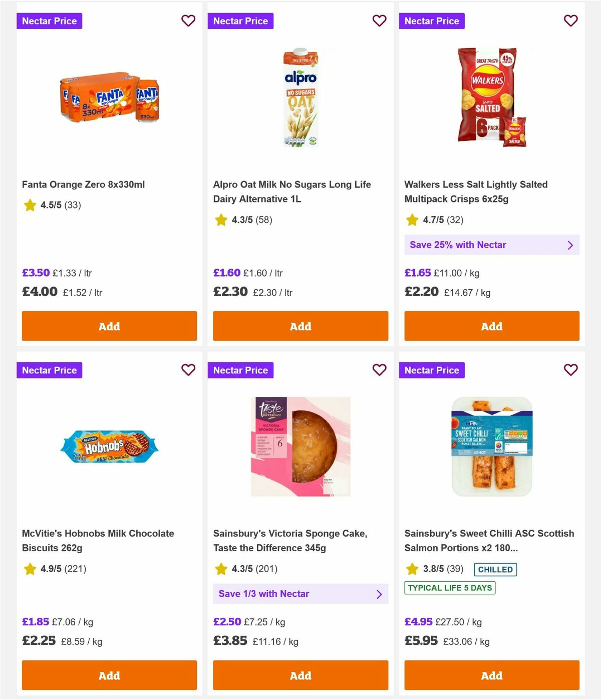The width and height of the screenshot is (601, 700).
Task: Click the heart icon above Fanta Orange Zero
Action: (x=188, y=21)
